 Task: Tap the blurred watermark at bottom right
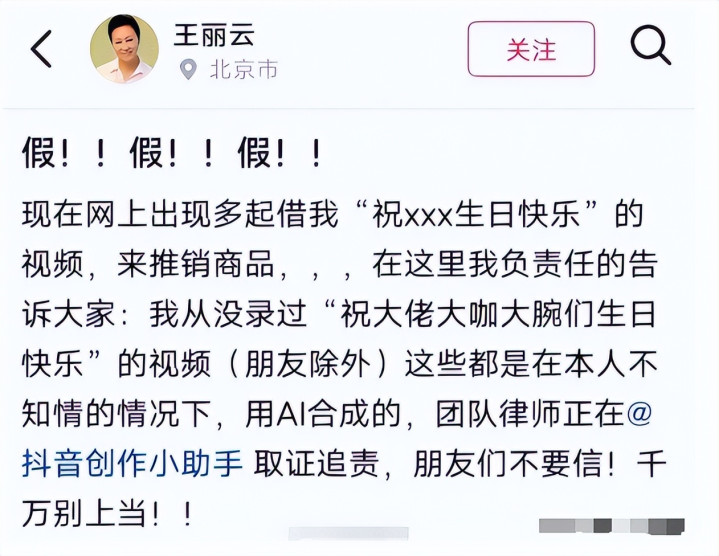click(x=612, y=526)
